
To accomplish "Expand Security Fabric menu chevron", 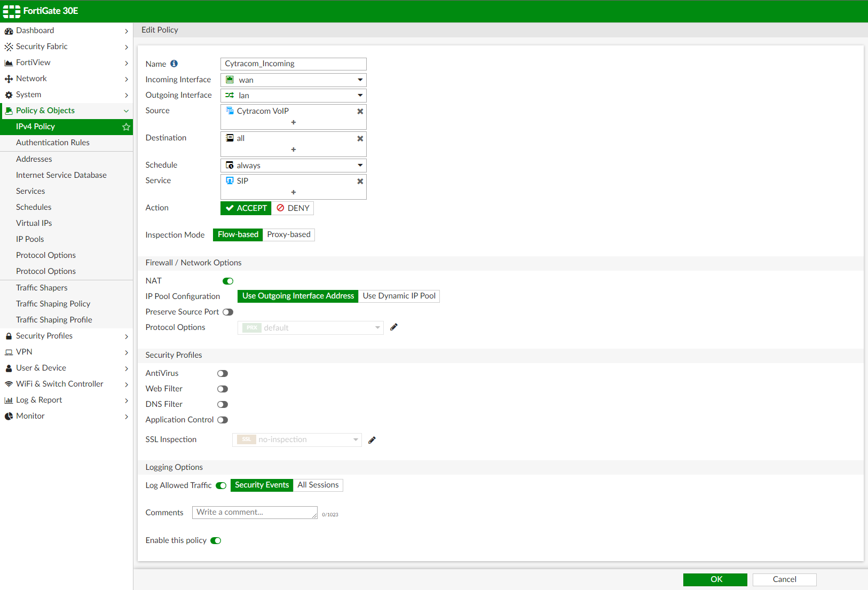I will (x=127, y=47).
